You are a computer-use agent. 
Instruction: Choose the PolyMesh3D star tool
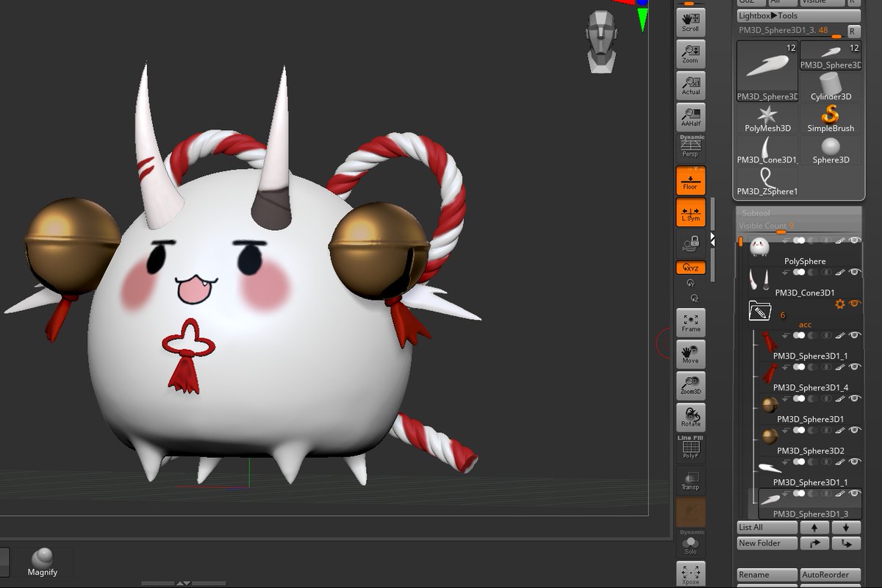(767, 118)
